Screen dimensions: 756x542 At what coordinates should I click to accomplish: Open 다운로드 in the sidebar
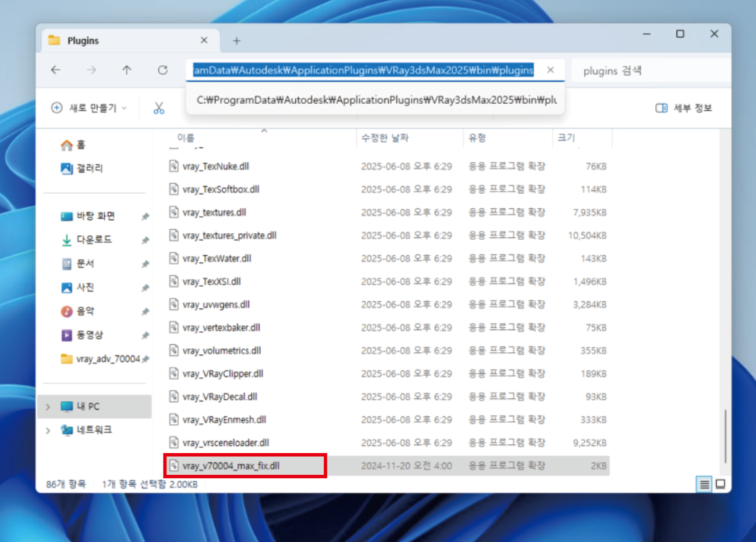coord(95,239)
